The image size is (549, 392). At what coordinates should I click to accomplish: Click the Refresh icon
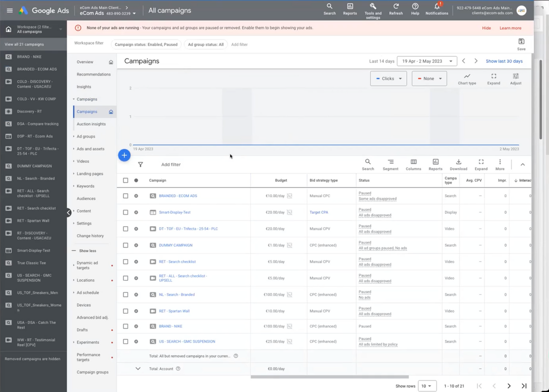pyautogui.click(x=396, y=10)
